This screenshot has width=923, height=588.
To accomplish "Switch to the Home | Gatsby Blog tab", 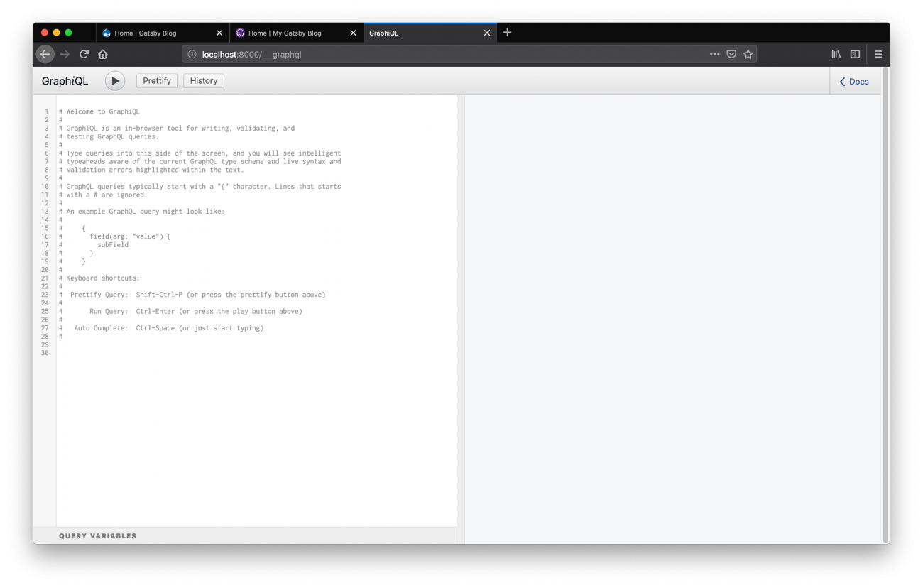I will click(x=163, y=33).
